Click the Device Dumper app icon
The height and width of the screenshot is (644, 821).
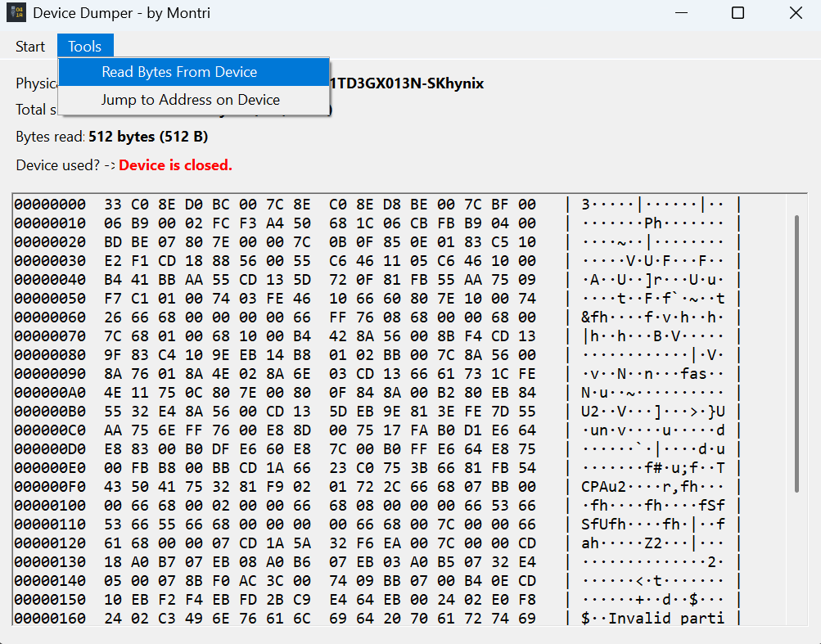(16, 12)
